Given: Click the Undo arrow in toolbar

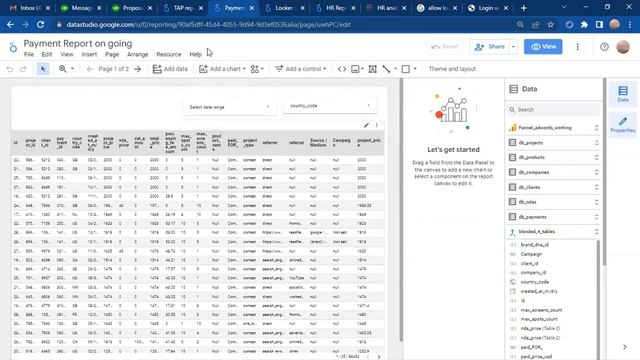Looking at the screenshot, I should 10,69.
